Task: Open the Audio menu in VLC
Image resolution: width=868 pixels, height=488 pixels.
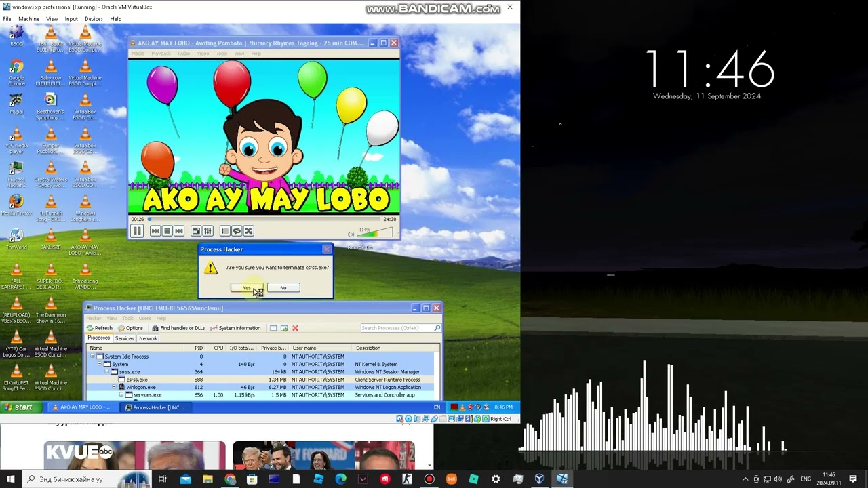Action: [184, 54]
